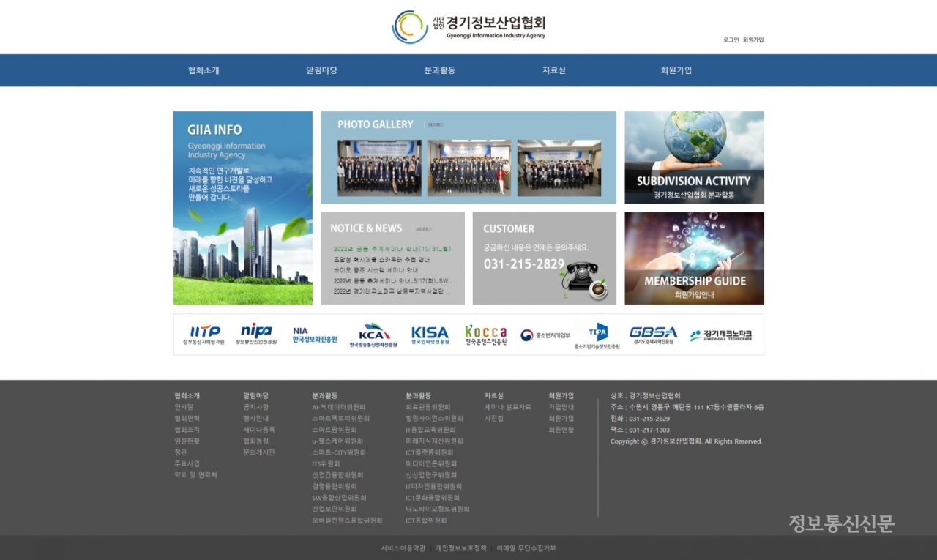937x560 pixels.
Task: Expand Notice & News MORE link
Action: [423, 229]
